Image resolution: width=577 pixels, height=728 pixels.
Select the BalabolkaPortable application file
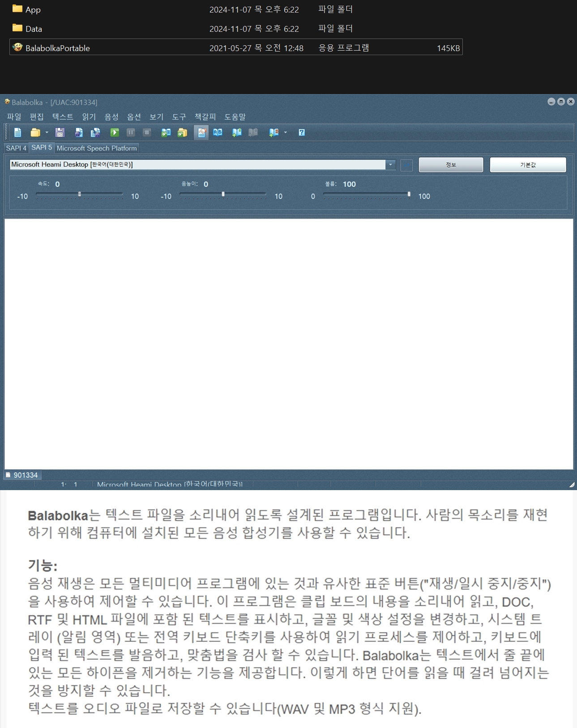236,47
